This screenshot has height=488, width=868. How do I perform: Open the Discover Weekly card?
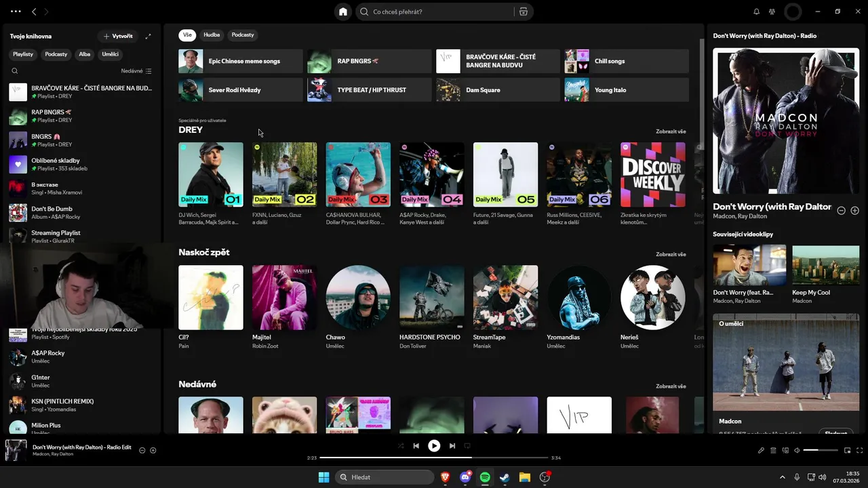pyautogui.click(x=652, y=183)
